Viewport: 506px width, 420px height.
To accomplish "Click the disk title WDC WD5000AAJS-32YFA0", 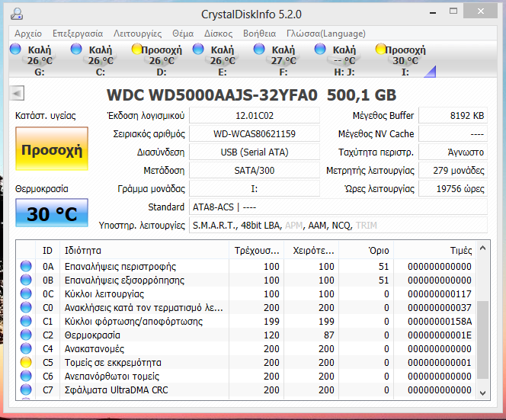I will pos(212,95).
